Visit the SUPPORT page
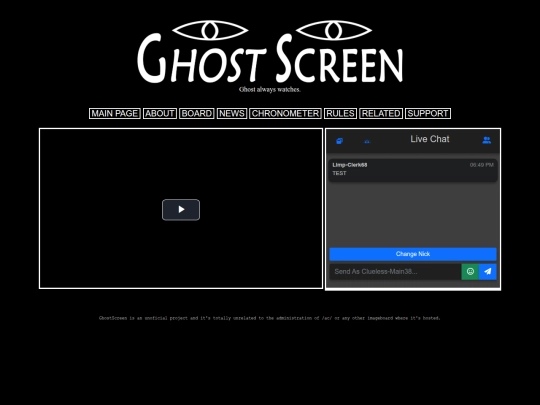Viewport: 540px width, 405px height. [x=428, y=113]
